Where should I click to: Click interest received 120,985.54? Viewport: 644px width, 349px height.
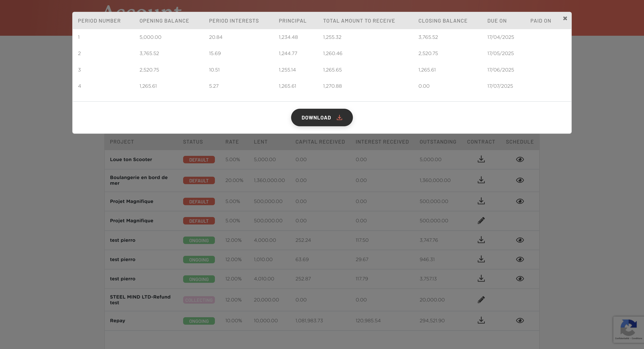point(368,321)
